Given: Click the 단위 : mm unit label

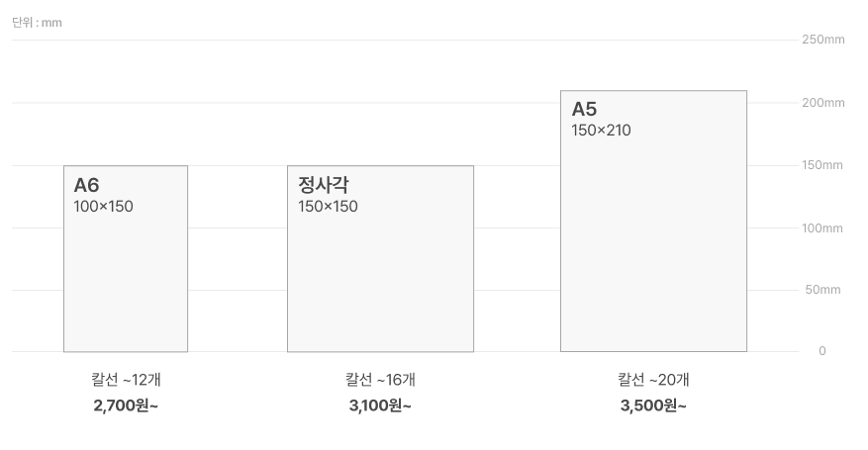Looking at the screenshot, I should (37, 23).
